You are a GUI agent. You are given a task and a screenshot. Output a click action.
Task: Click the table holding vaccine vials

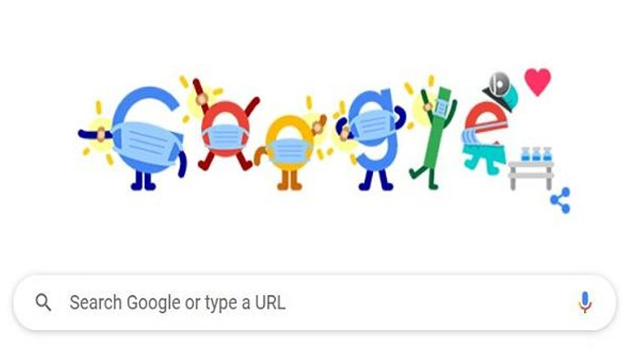[x=531, y=175]
